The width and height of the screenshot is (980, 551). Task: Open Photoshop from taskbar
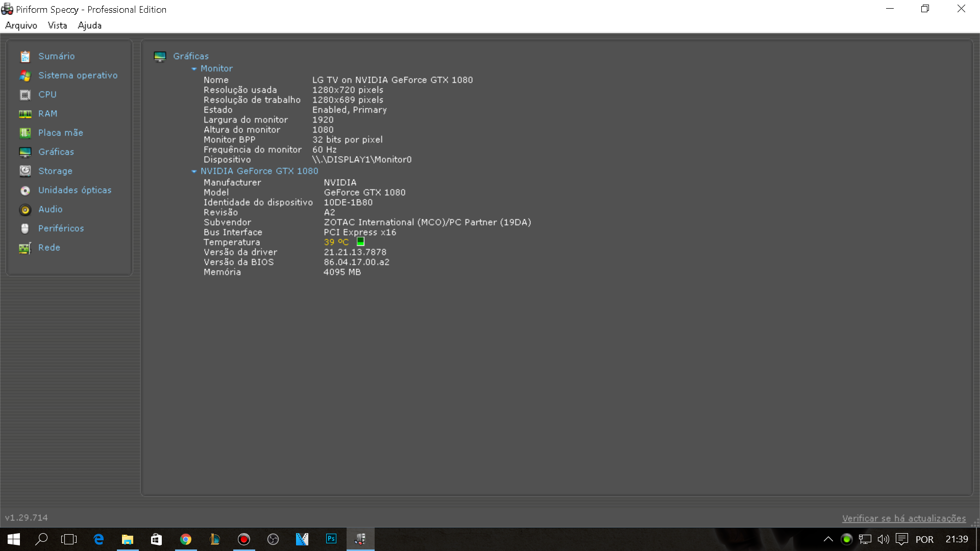coord(331,539)
